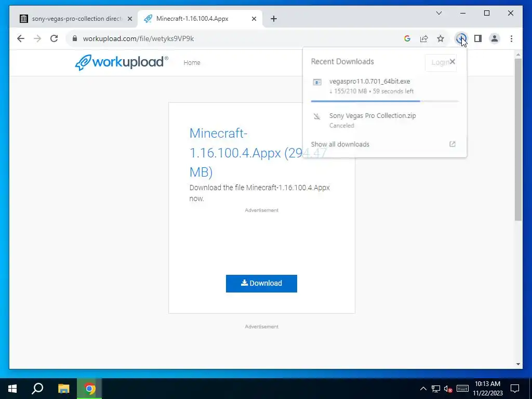Click the workupload logo
Viewport: 532px width, 399px height.
[122, 62]
